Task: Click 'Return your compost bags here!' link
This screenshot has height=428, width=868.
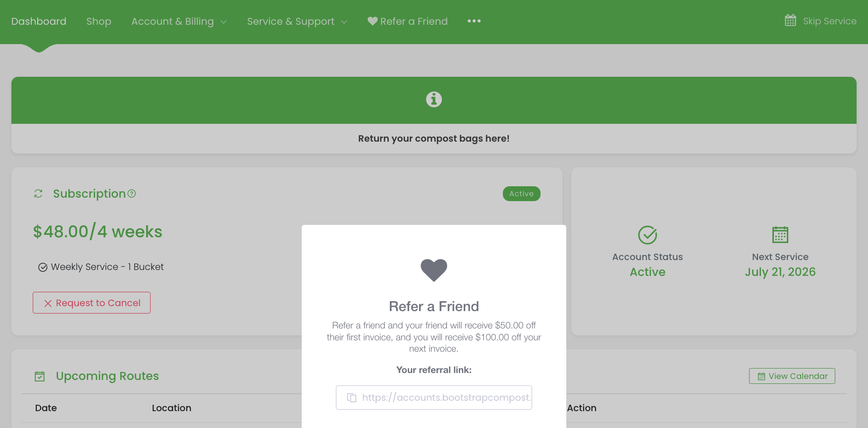Action: coord(434,139)
